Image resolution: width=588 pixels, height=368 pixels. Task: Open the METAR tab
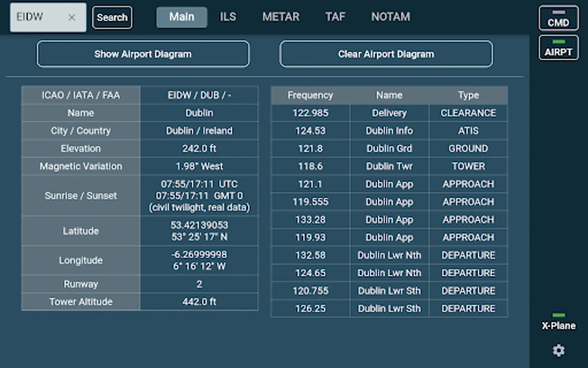click(281, 17)
